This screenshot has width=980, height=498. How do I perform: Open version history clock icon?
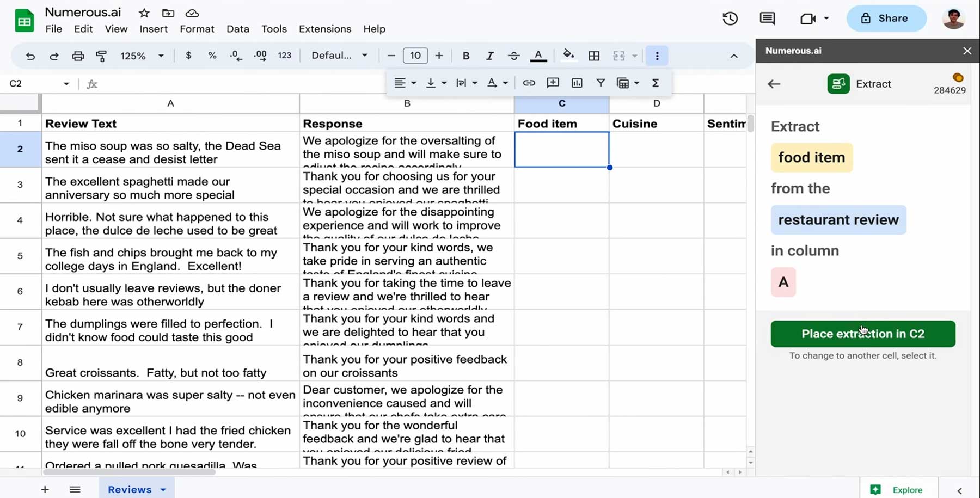click(730, 19)
